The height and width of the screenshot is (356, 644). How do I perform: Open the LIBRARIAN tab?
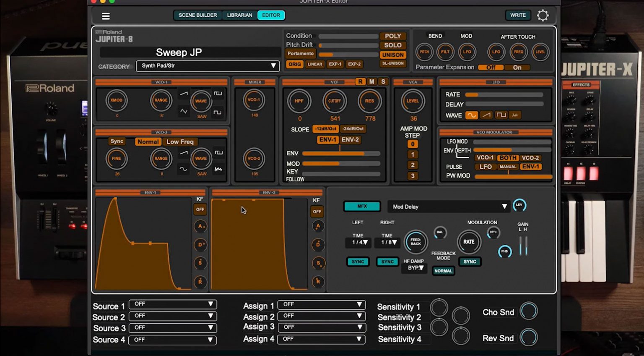[239, 15]
